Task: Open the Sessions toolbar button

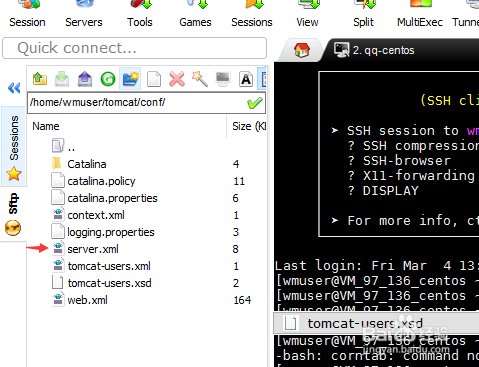Action: 252,15
